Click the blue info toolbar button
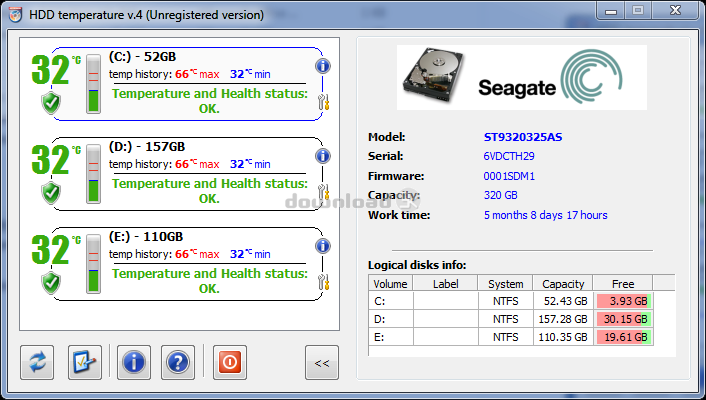The image size is (706, 400). (134, 363)
